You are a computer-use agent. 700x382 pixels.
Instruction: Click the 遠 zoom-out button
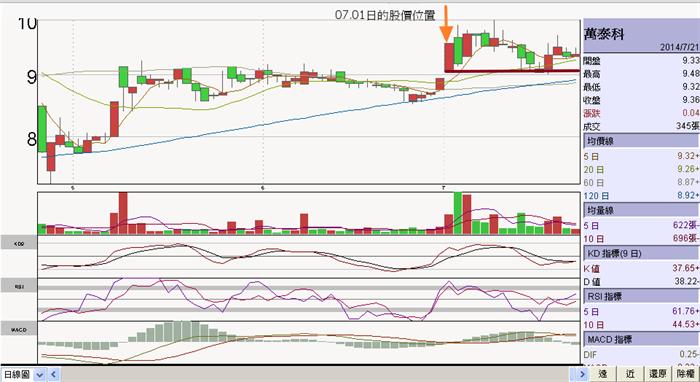[x=603, y=374]
